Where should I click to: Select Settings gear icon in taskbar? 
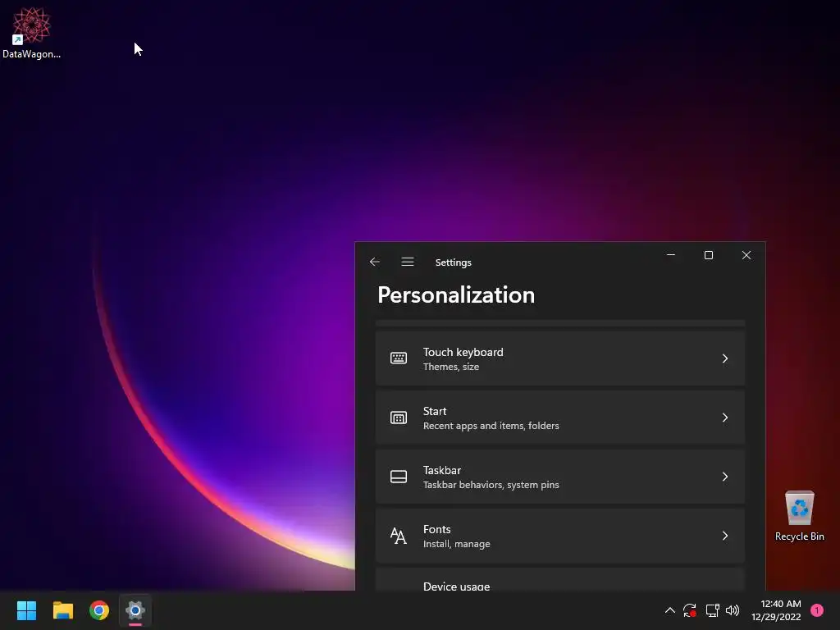135,610
